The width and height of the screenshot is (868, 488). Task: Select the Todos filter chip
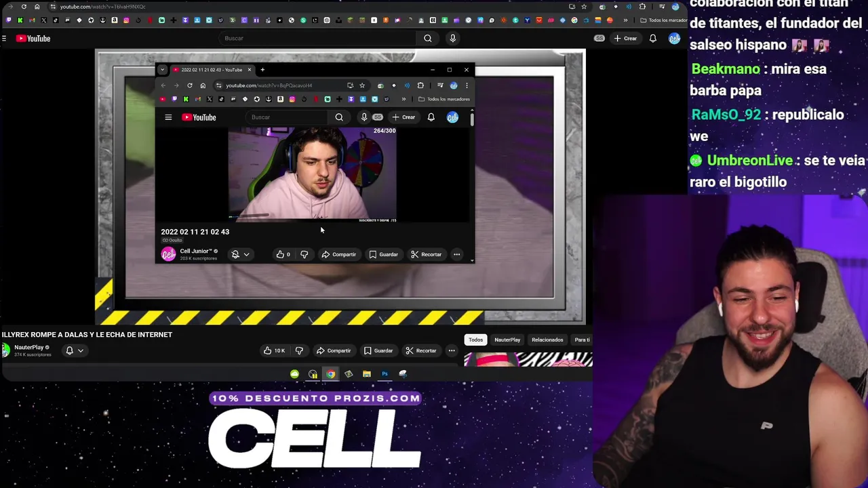[x=475, y=340]
